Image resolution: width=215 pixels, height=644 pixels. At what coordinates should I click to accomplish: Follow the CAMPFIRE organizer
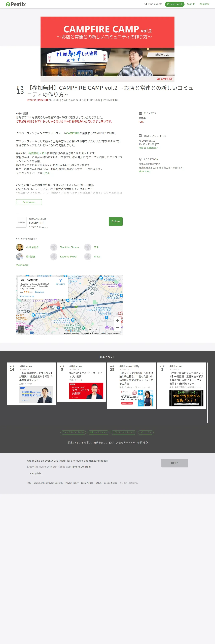point(116,222)
